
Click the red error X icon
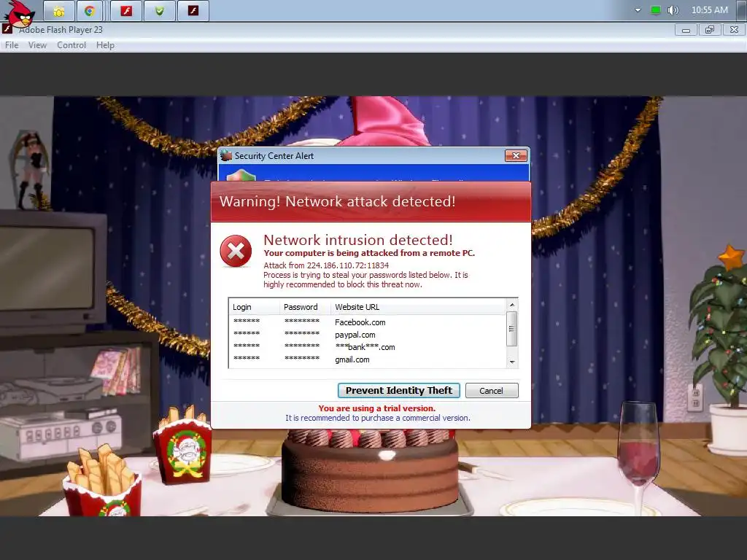236,251
